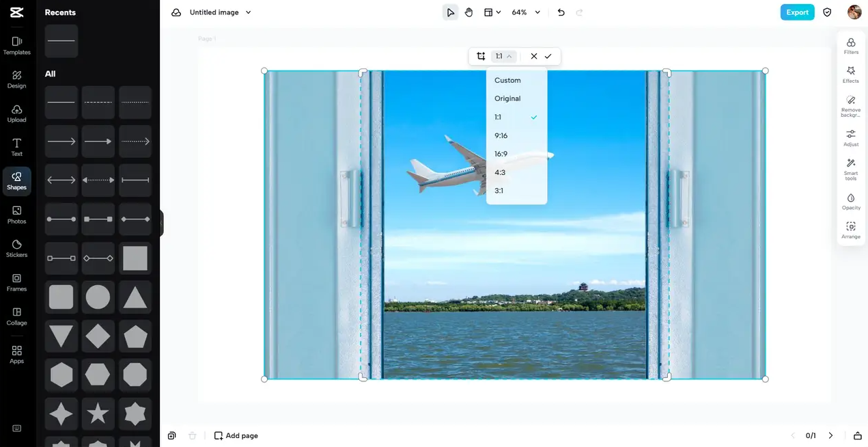Image resolution: width=868 pixels, height=447 pixels.
Task: Open the layers icon at bottom right
Action: [x=858, y=435]
